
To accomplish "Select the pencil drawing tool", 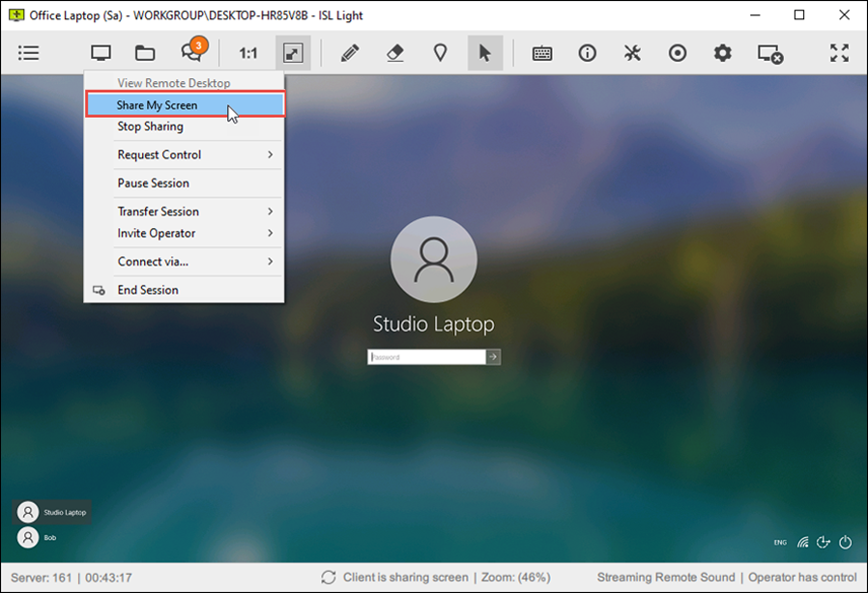I will tap(350, 53).
